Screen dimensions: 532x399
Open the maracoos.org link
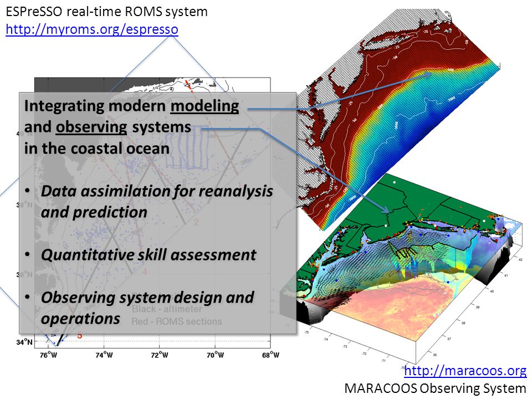pyautogui.click(x=465, y=371)
